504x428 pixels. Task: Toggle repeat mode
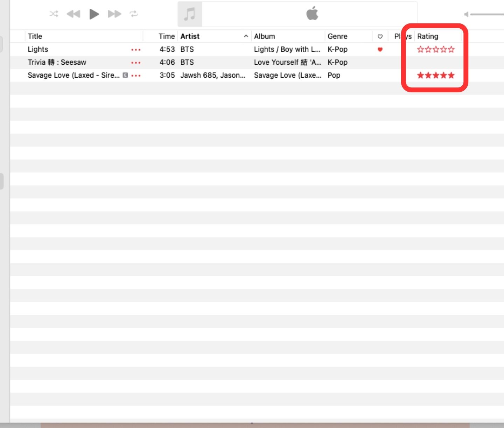(134, 14)
